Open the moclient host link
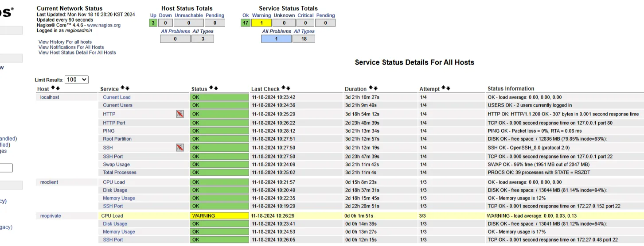 click(x=49, y=182)
